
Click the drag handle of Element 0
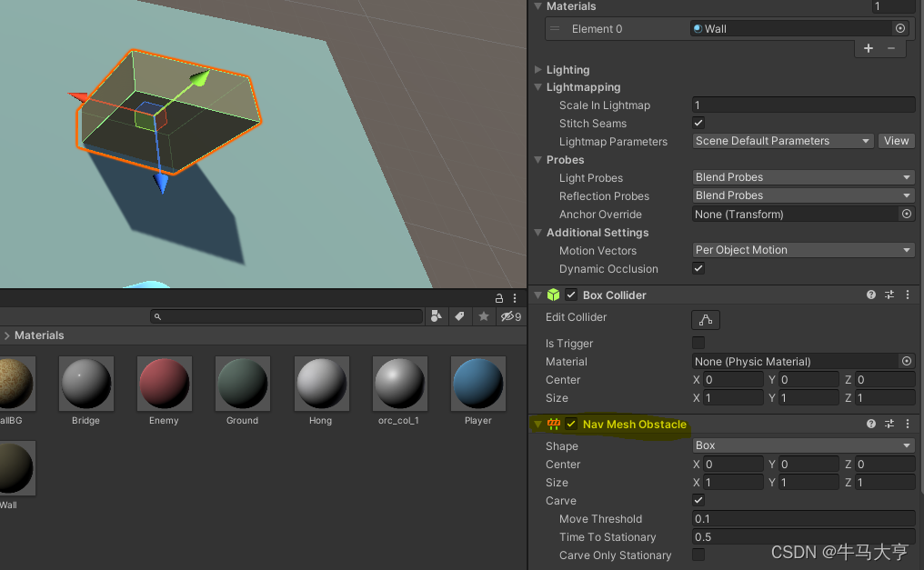click(555, 28)
